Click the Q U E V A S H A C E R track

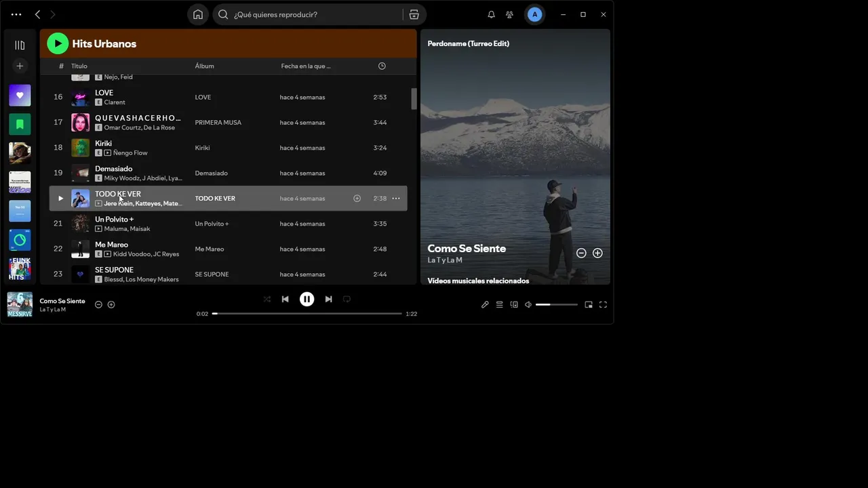click(138, 118)
